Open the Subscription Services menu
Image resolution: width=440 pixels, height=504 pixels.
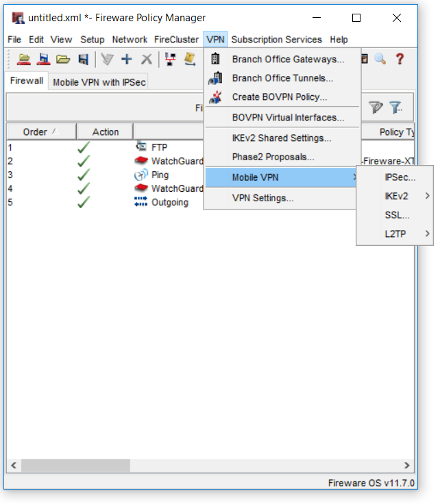[x=276, y=40]
